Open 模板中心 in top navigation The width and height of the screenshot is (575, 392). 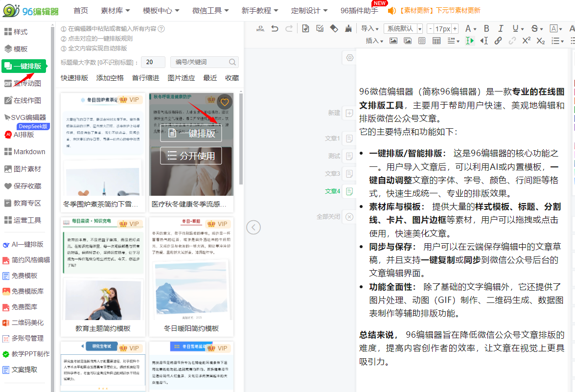point(161,10)
